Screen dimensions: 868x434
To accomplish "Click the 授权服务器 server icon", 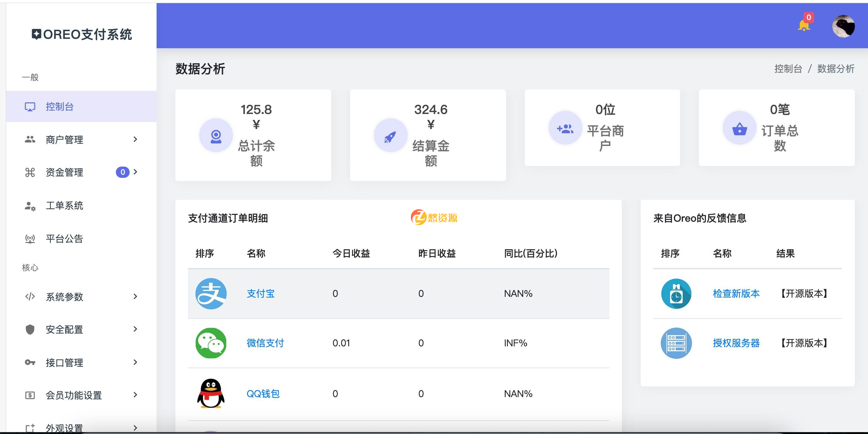I will [x=676, y=343].
